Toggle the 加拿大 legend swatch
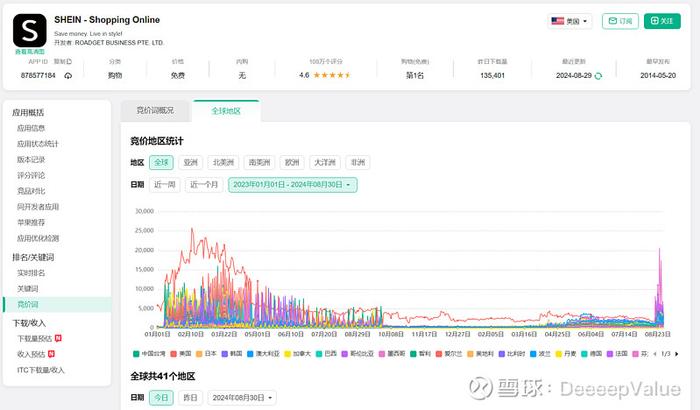This screenshot has height=410, width=700. (x=288, y=354)
